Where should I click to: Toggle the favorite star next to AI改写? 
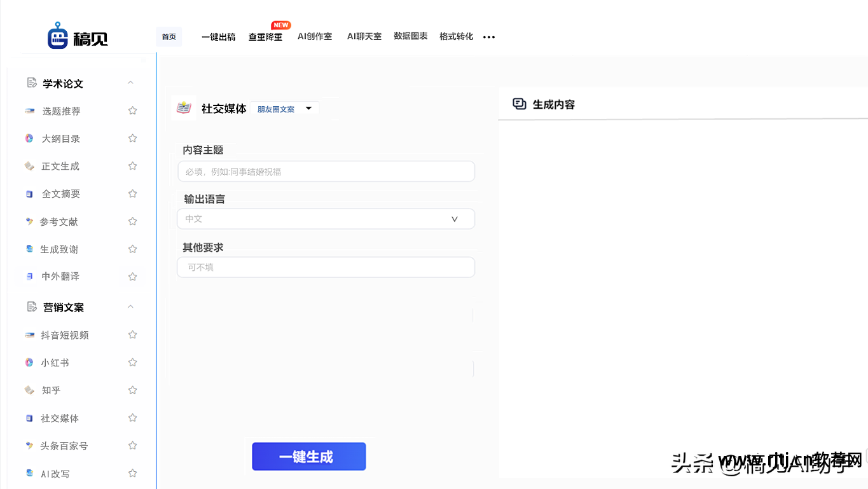132,473
